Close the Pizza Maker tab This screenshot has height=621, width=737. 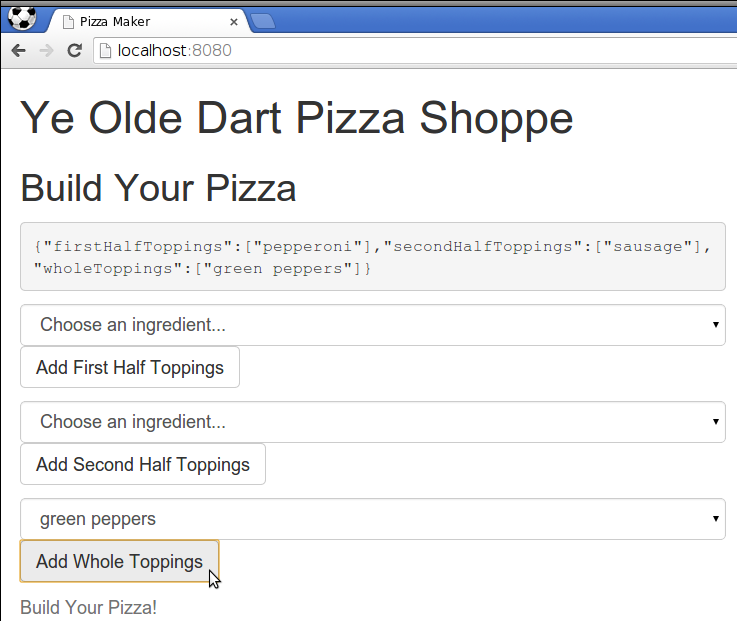pyautogui.click(x=234, y=22)
